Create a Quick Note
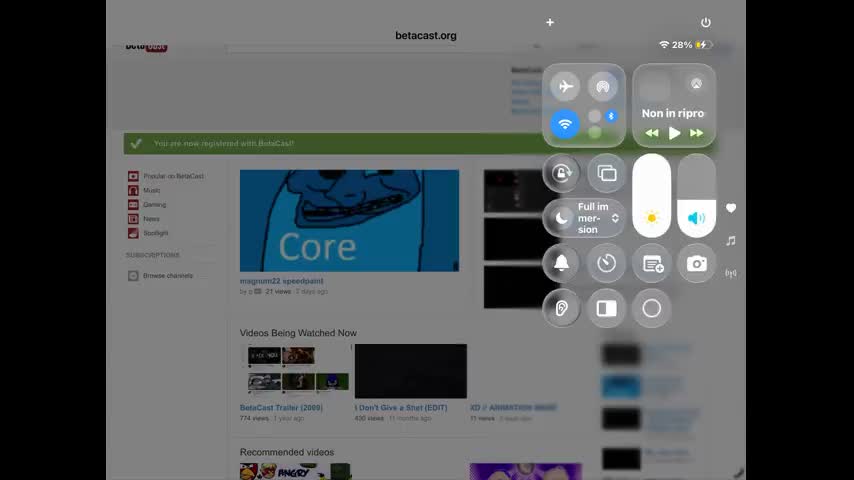Image resolution: width=854 pixels, height=480 pixels. tap(652, 263)
